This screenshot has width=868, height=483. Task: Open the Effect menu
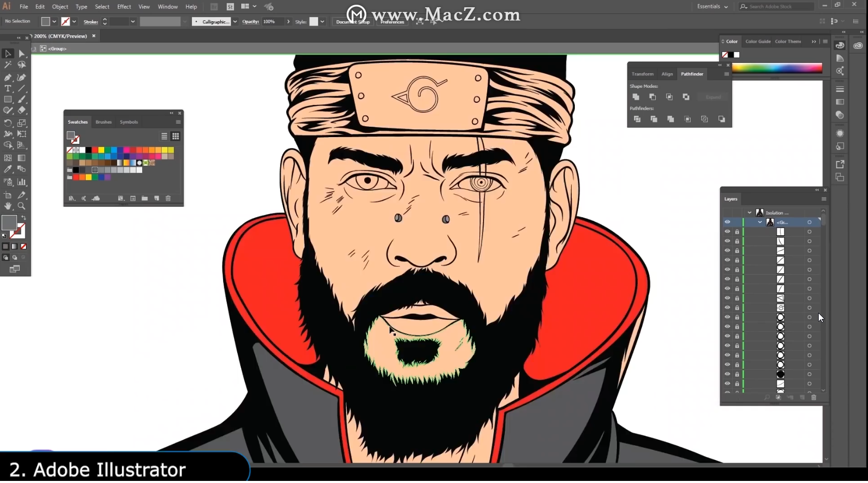pyautogui.click(x=124, y=7)
